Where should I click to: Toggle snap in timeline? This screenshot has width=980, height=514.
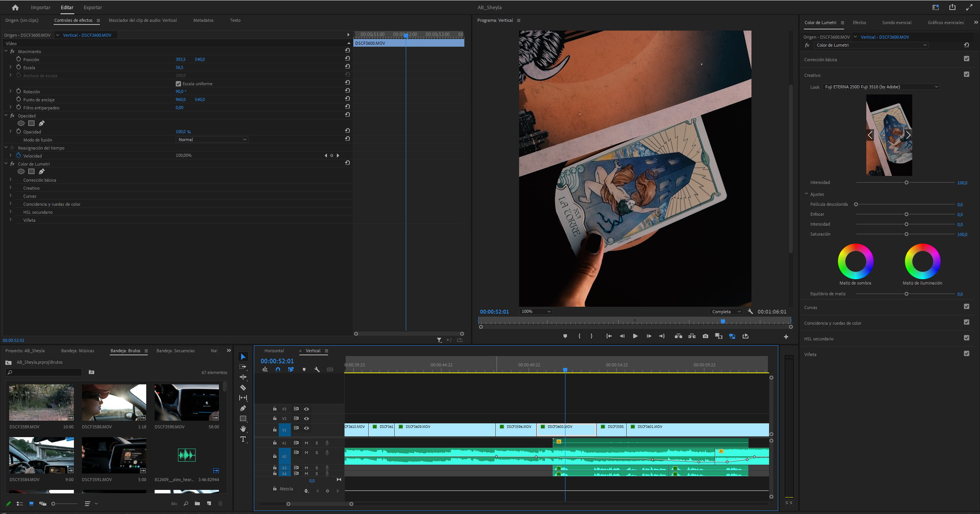[x=278, y=369]
